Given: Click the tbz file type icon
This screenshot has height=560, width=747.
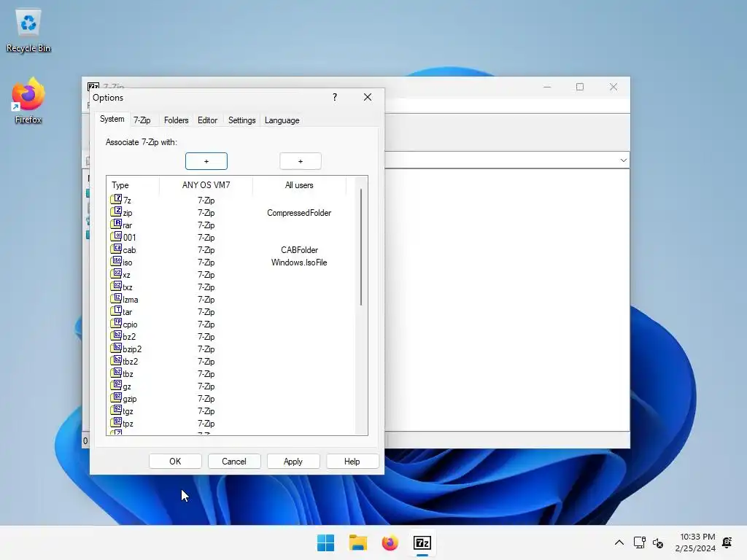Looking at the screenshot, I should (x=116, y=373).
